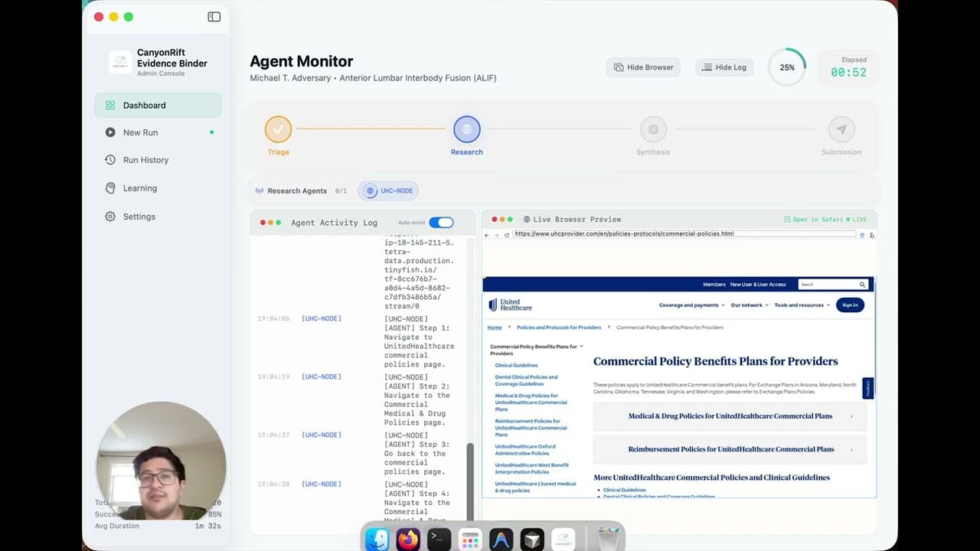Expand the Our network dropdown

click(x=750, y=305)
